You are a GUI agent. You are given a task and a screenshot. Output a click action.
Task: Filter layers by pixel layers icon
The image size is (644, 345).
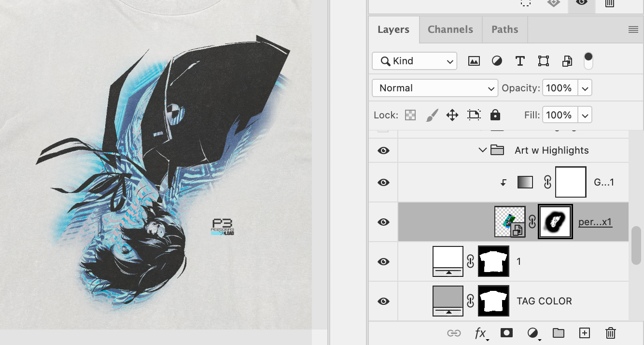(x=474, y=61)
